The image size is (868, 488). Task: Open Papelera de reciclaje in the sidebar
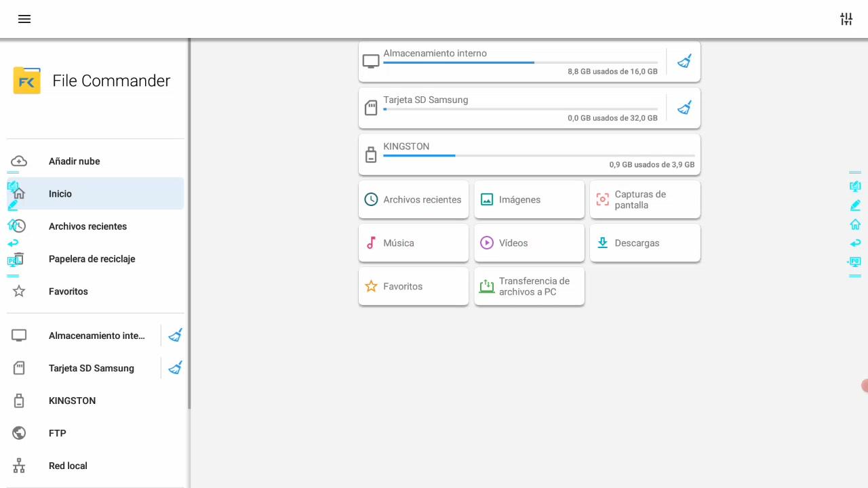(x=95, y=259)
